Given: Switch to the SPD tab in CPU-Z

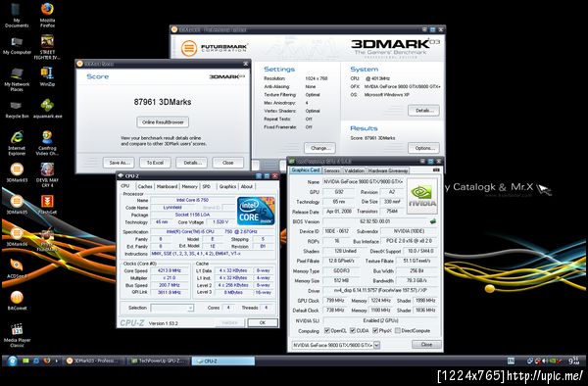Looking at the screenshot, I should pyautogui.click(x=207, y=186).
